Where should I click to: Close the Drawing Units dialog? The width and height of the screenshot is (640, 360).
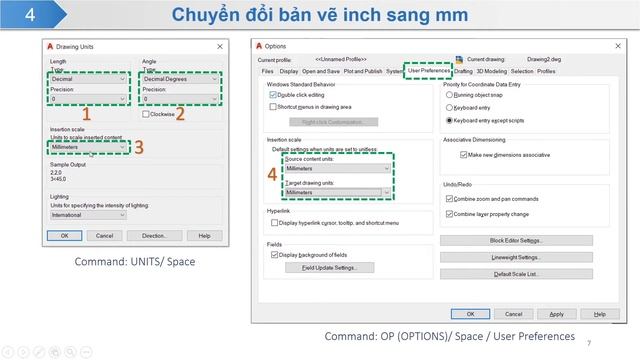pos(220,47)
